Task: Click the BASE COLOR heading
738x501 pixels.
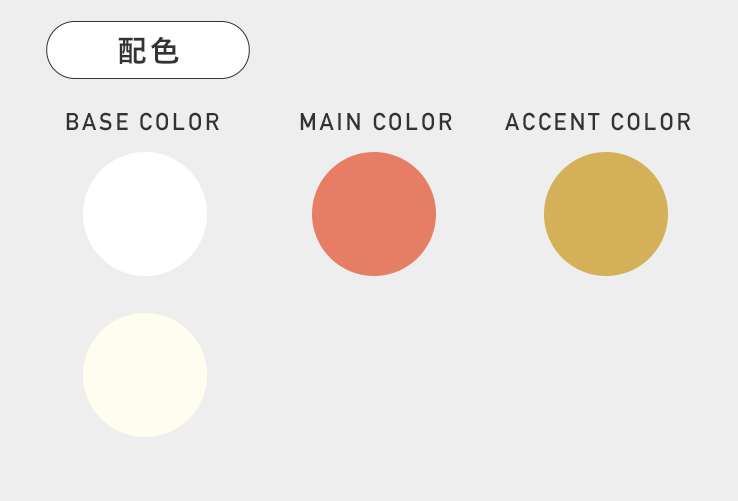Action: point(143,122)
